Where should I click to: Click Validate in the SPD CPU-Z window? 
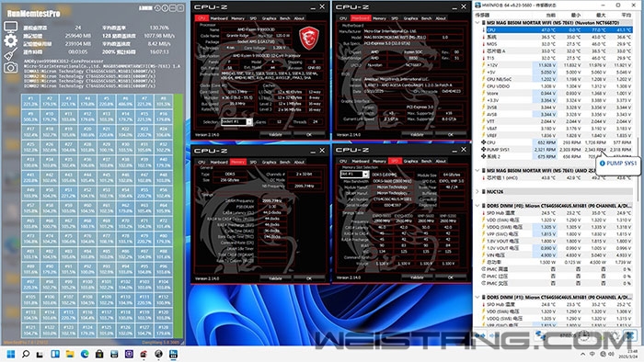[417, 277]
